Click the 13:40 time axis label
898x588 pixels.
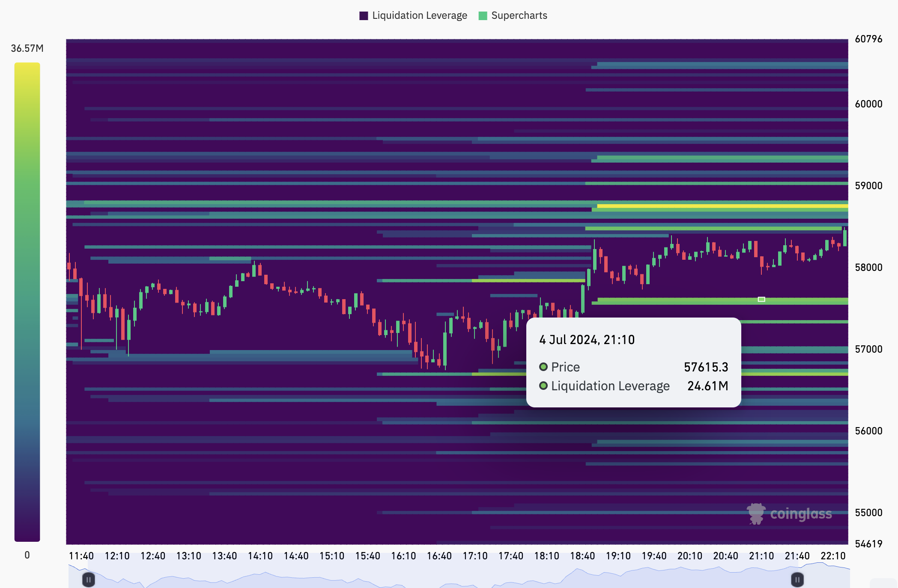[224, 556]
